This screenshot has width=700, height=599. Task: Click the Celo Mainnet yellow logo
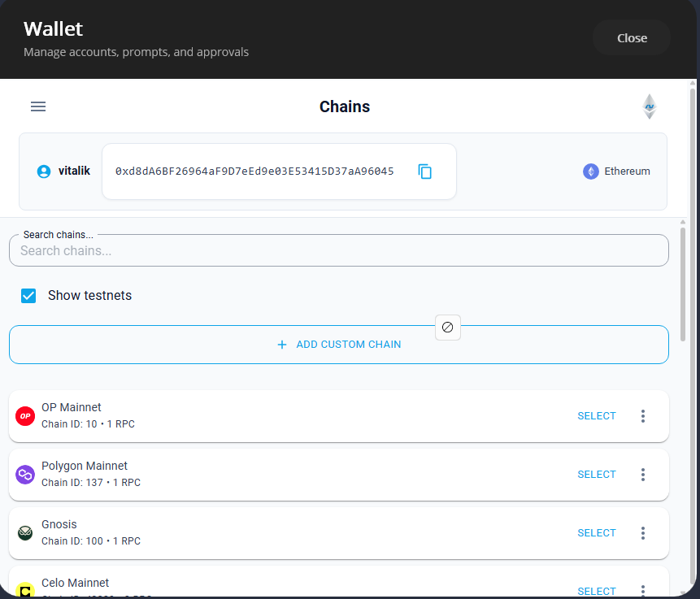(24, 590)
